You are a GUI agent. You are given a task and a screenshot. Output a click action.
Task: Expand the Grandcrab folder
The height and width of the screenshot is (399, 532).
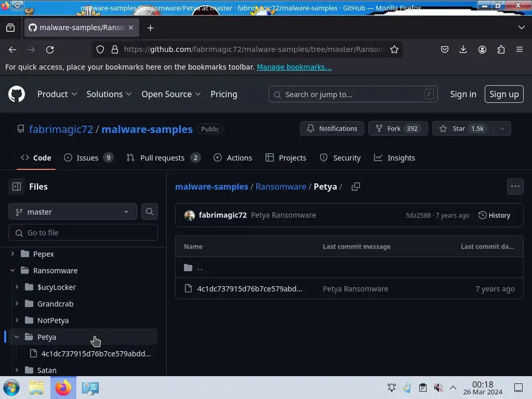(x=17, y=303)
